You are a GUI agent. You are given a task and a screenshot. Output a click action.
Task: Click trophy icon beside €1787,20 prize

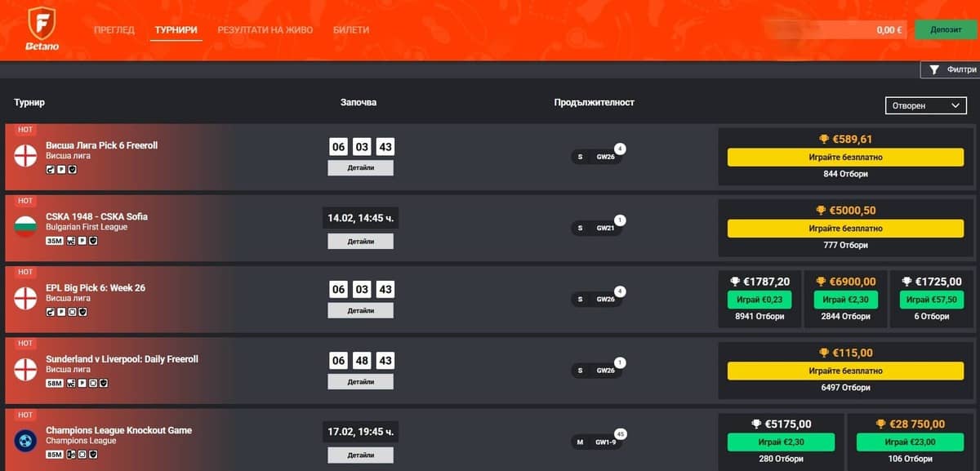click(734, 282)
